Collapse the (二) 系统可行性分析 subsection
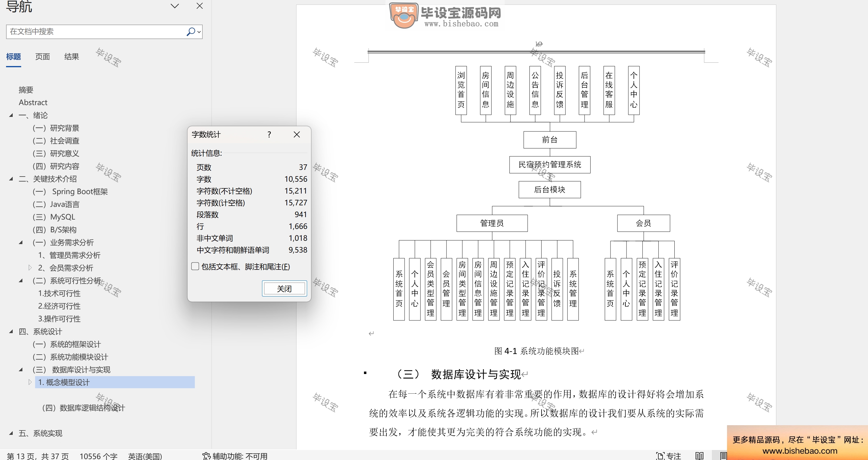This screenshot has height=460, width=868. (x=21, y=281)
